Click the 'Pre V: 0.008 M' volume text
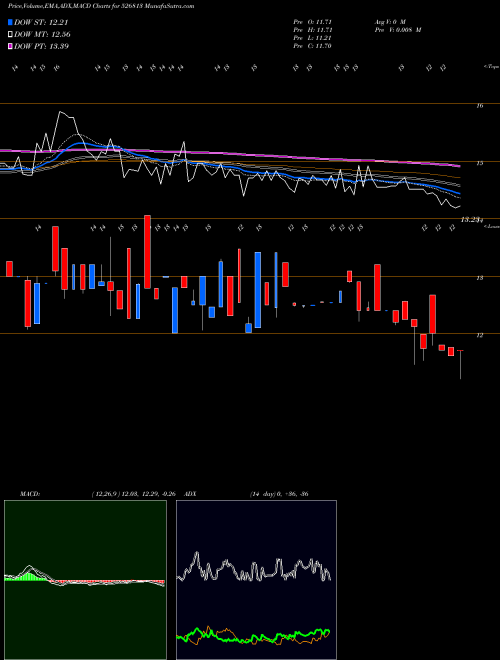Viewport: 500px width, 660px height. pos(398,30)
